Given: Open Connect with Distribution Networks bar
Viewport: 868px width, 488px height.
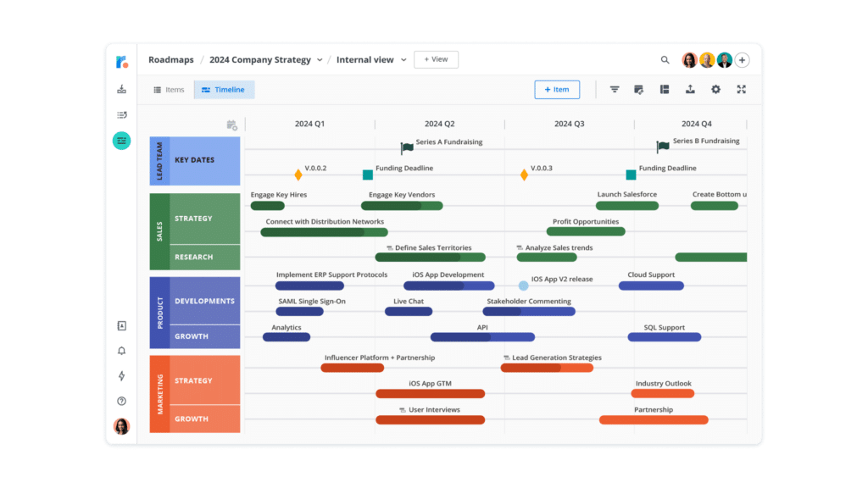Looking at the screenshot, I should 325,232.
